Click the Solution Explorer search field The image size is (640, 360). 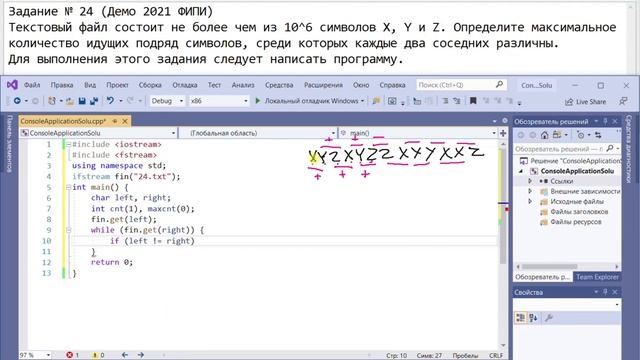(567, 149)
